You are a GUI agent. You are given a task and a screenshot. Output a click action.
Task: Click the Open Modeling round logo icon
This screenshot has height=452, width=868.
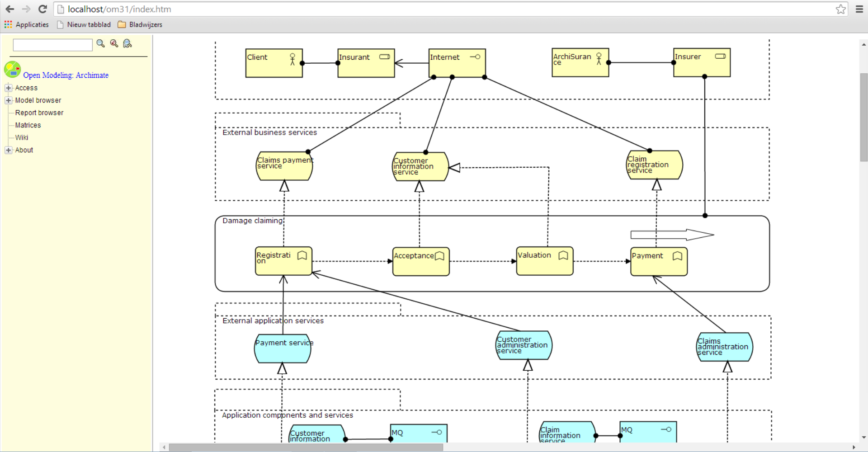click(12, 70)
